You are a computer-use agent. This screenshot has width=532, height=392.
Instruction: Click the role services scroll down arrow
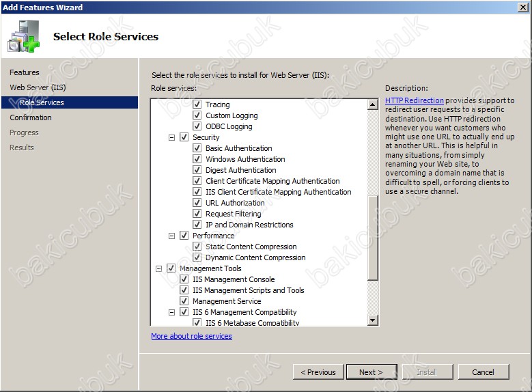tap(372, 320)
